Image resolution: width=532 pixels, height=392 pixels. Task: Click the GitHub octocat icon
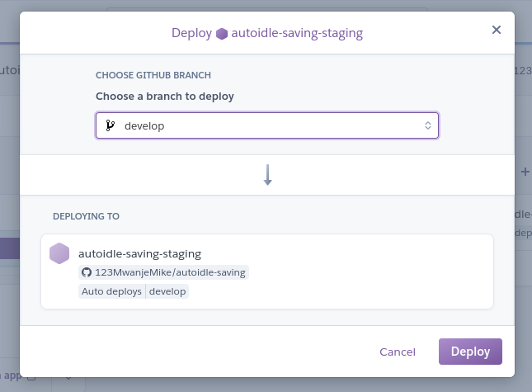coord(86,272)
